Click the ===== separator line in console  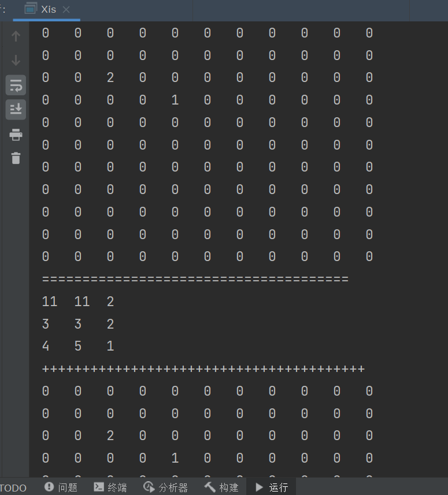tap(195, 279)
